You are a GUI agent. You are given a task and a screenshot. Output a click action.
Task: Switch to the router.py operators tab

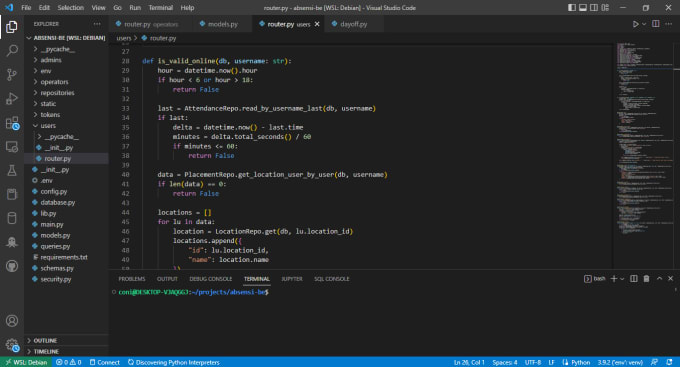(x=151, y=24)
